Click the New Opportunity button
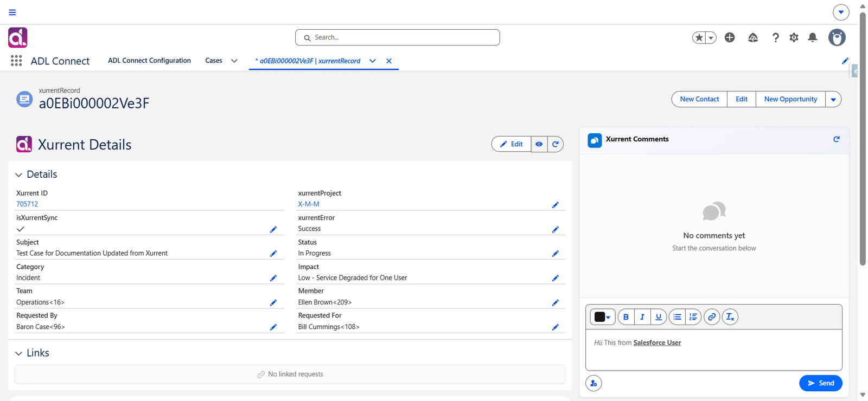Image resolution: width=868 pixels, height=401 pixels. (790, 99)
